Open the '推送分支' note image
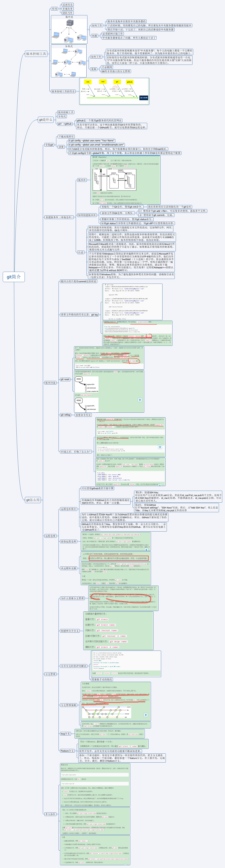The height and width of the screenshot is (868, 225). tap(95, 785)
